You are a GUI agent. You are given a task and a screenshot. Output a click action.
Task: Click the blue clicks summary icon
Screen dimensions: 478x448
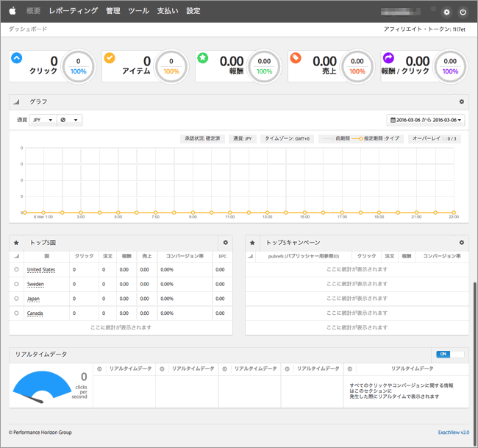point(17,58)
